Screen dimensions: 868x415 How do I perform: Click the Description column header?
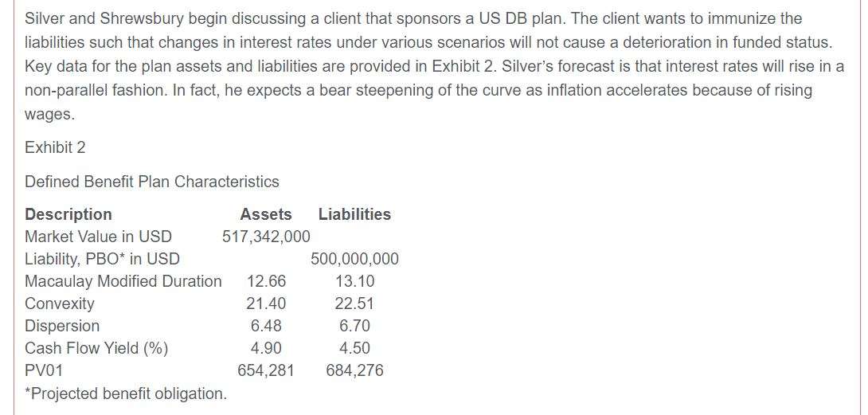click(x=68, y=214)
